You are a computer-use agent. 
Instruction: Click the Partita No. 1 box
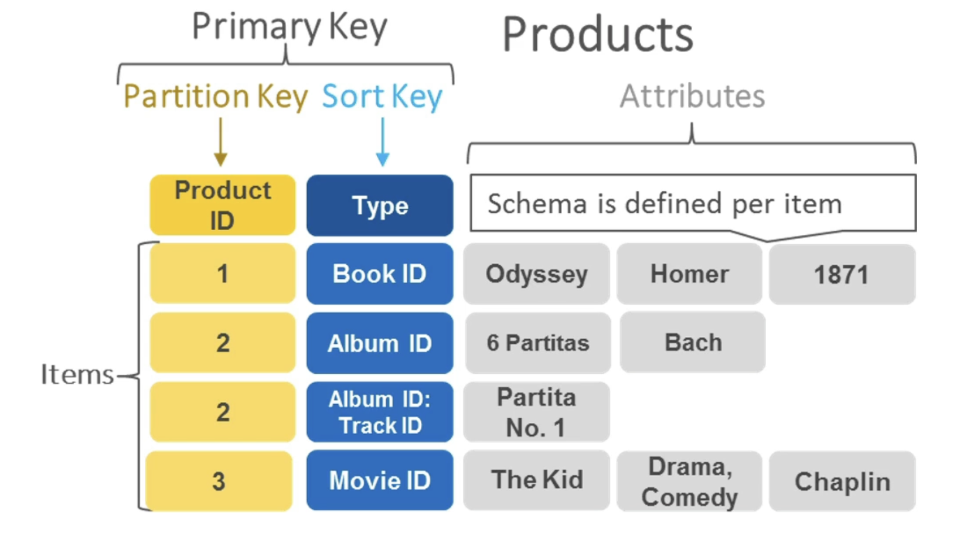pos(536,412)
